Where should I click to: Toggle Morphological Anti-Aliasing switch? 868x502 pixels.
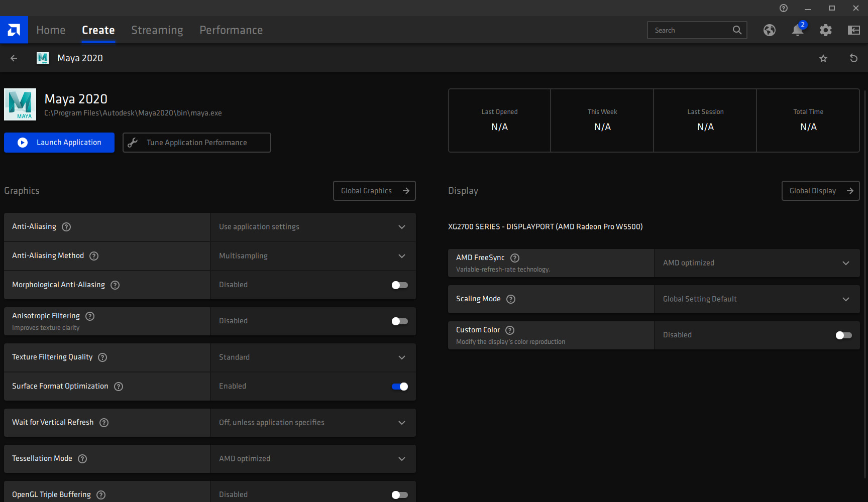point(400,285)
